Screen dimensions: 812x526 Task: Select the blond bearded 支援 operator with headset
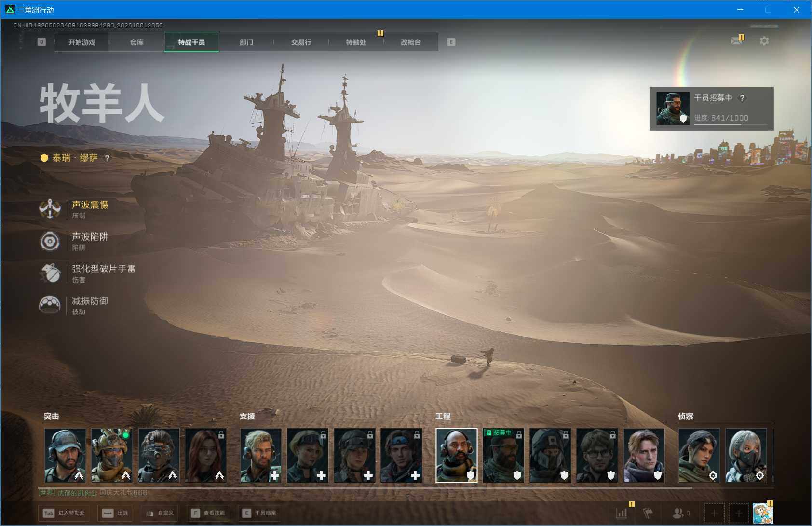click(261, 455)
